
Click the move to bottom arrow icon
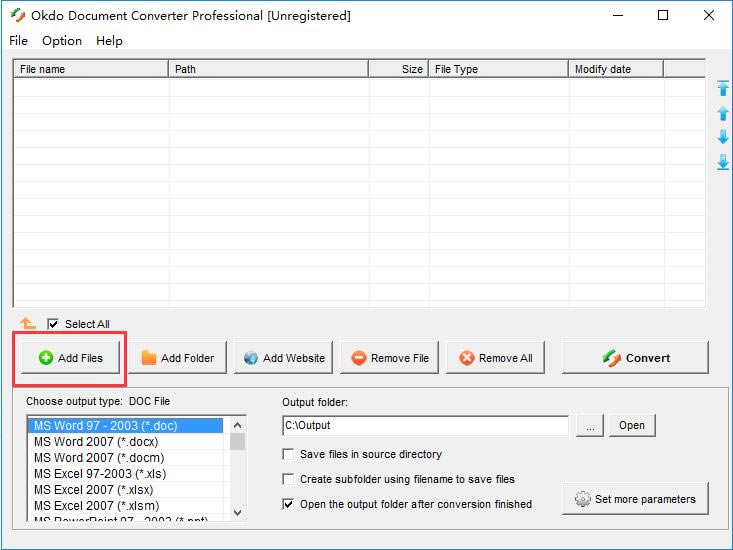pyautogui.click(x=722, y=162)
